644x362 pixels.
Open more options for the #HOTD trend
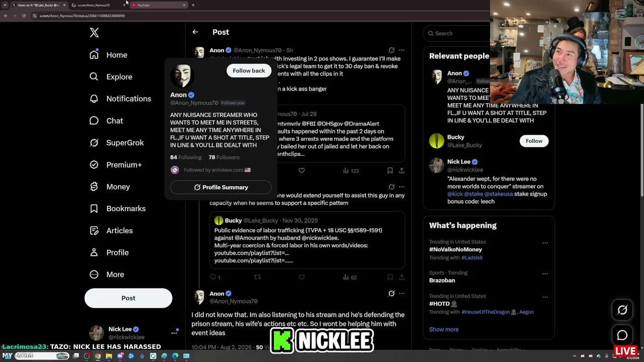545,297
